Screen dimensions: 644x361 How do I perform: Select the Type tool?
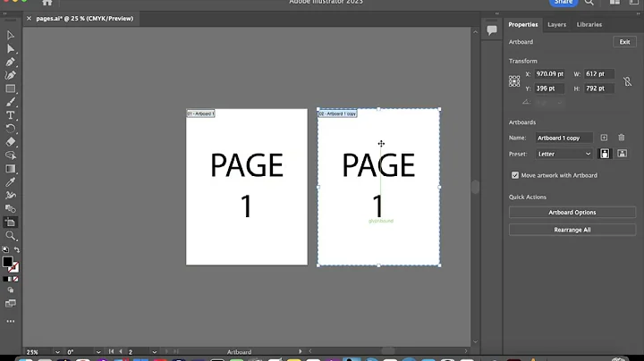[x=10, y=115]
